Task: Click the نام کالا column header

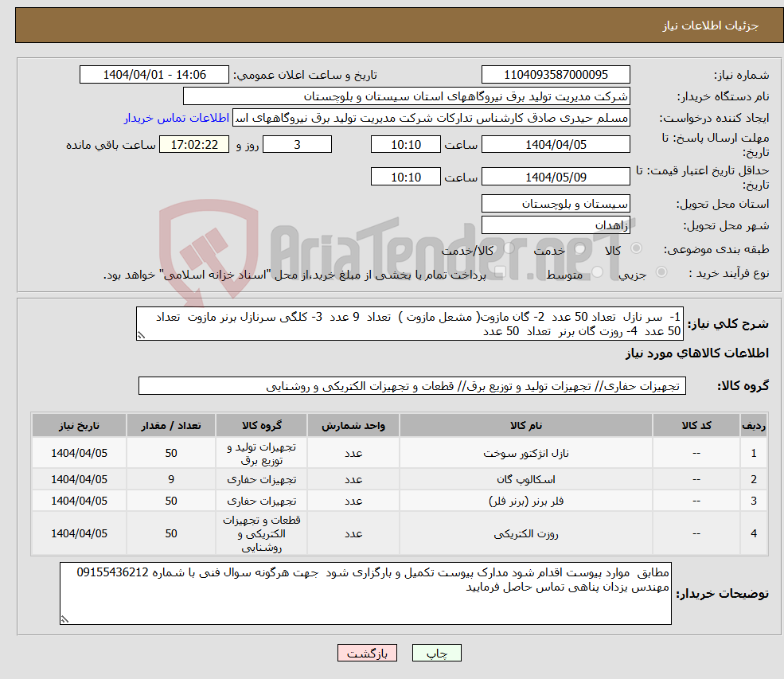Action: 525,426
